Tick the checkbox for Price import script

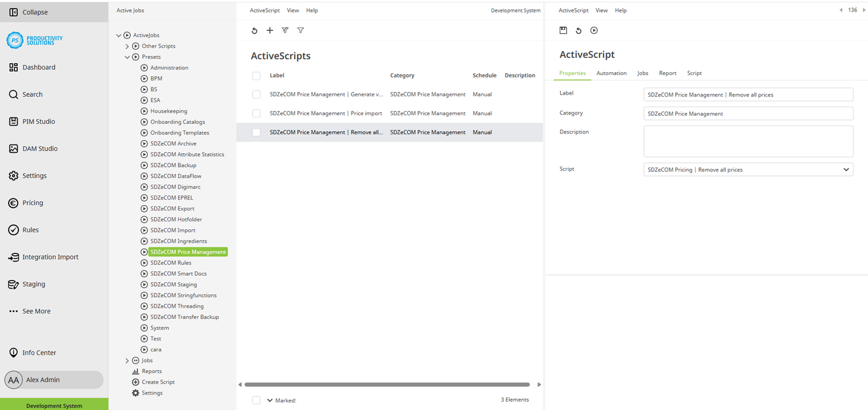pyautogui.click(x=256, y=113)
